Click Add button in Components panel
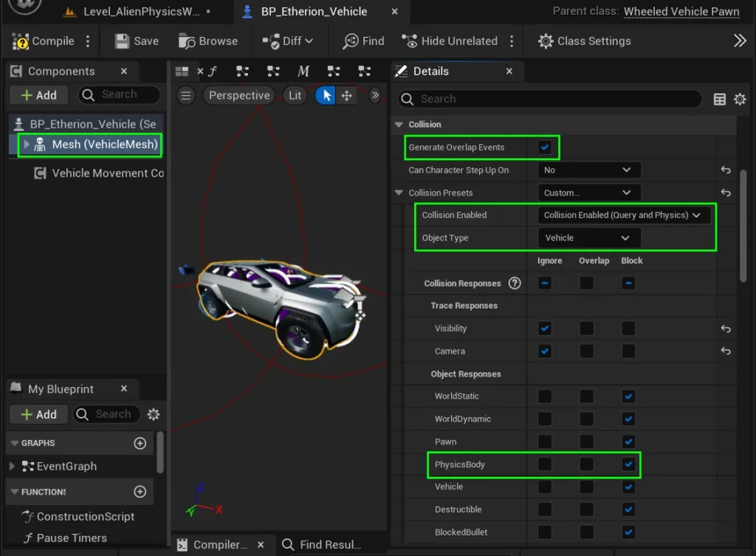The width and height of the screenshot is (756, 556). (38, 95)
